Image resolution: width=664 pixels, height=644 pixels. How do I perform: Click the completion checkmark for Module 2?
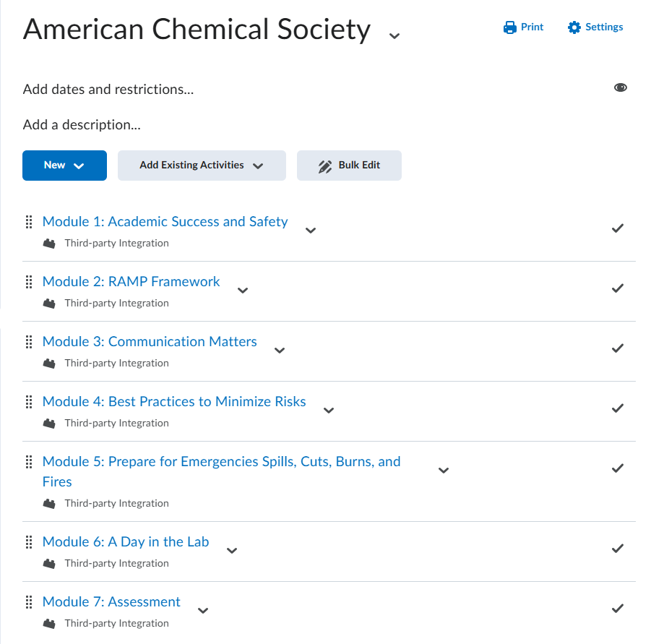click(x=618, y=288)
